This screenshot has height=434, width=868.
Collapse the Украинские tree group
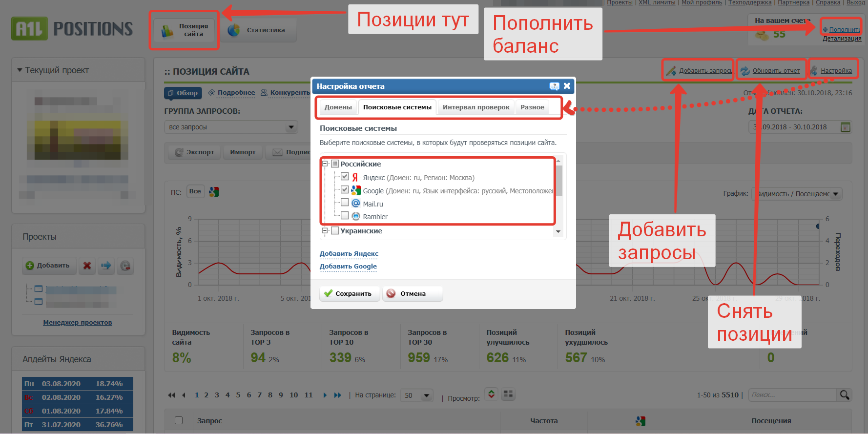(325, 230)
